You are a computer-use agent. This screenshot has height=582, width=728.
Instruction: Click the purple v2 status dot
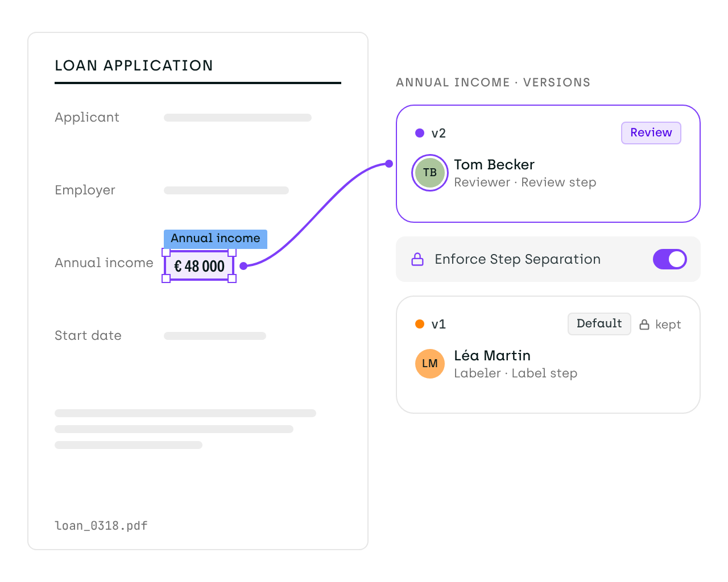420,133
